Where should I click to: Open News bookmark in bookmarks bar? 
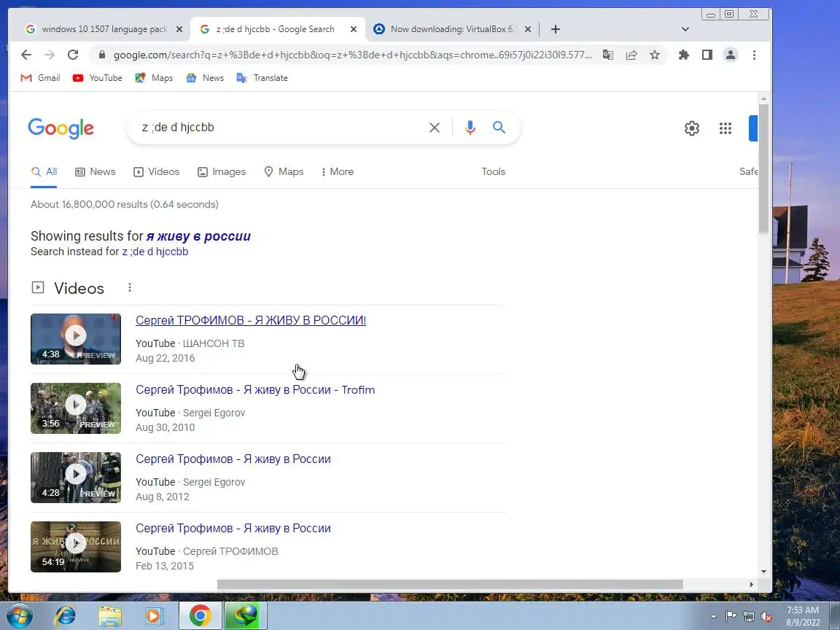[205, 78]
